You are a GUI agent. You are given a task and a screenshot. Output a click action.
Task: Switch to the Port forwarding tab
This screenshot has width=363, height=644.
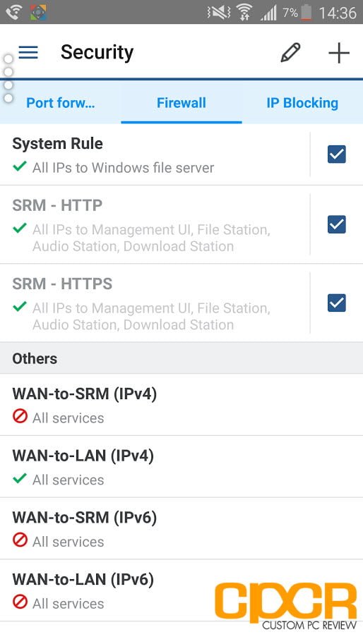pyautogui.click(x=61, y=103)
